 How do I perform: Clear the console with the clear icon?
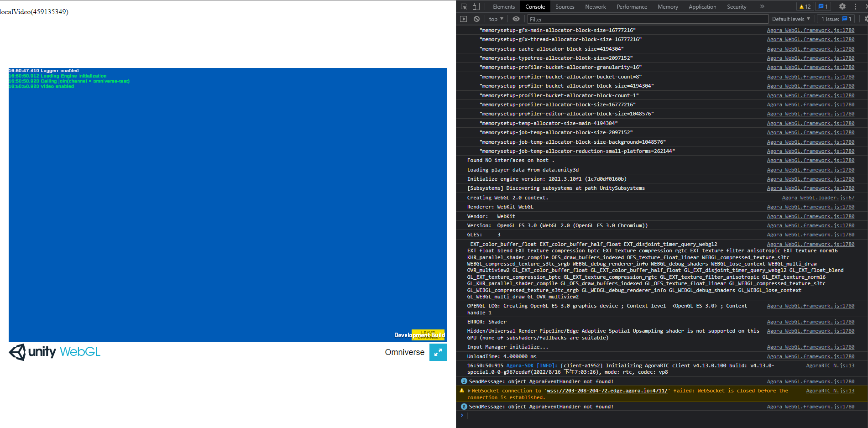coord(476,19)
